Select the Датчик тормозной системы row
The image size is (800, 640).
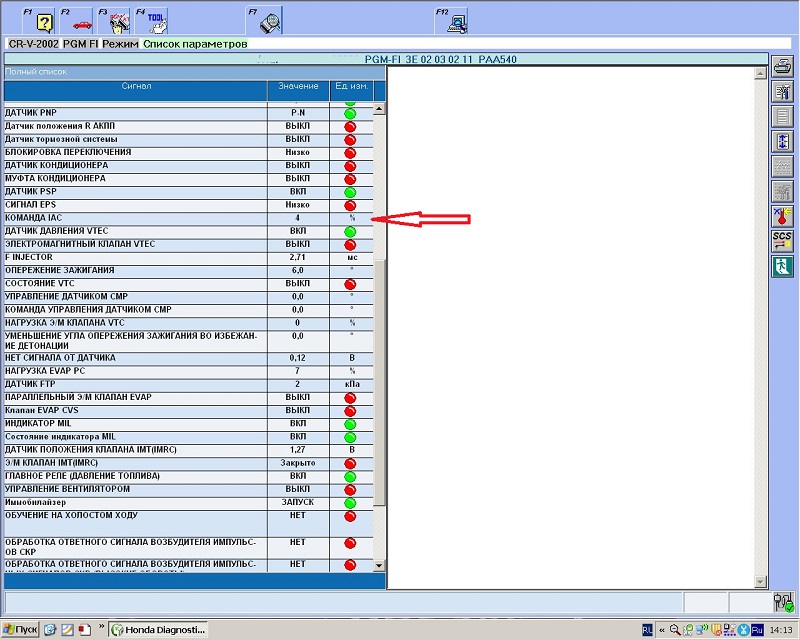[189, 140]
